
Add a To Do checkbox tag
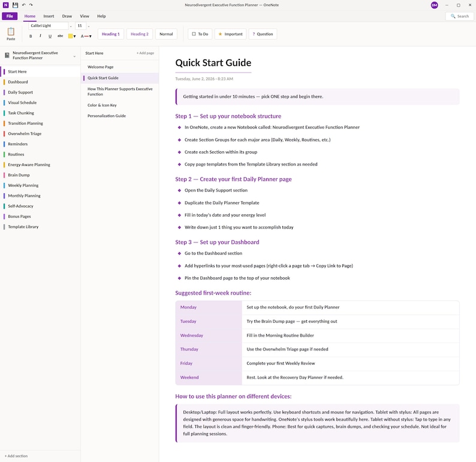pos(200,34)
